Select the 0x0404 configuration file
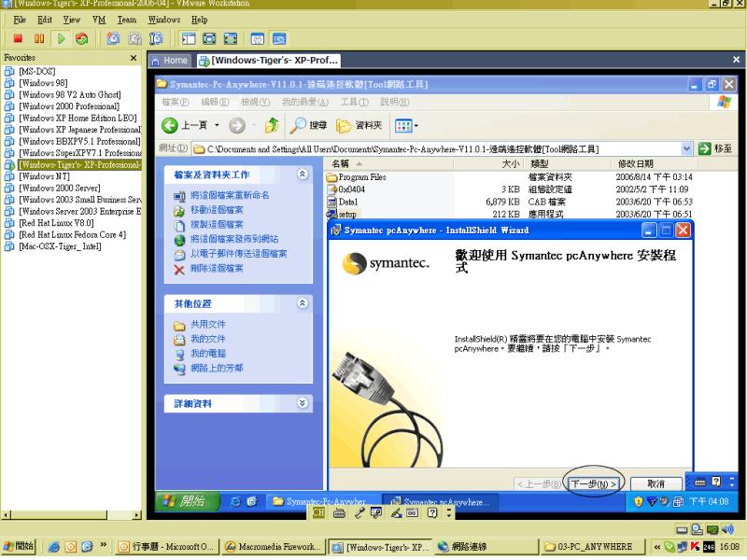 coord(345,189)
